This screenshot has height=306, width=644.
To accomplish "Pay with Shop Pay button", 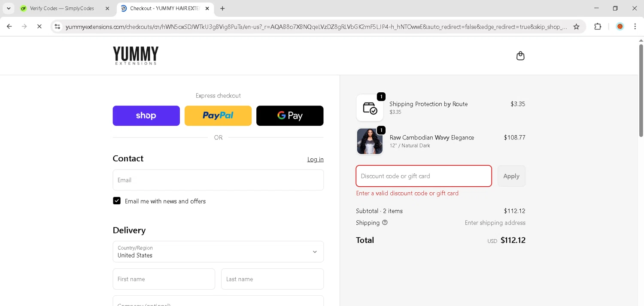I will pyautogui.click(x=146, y=116).
